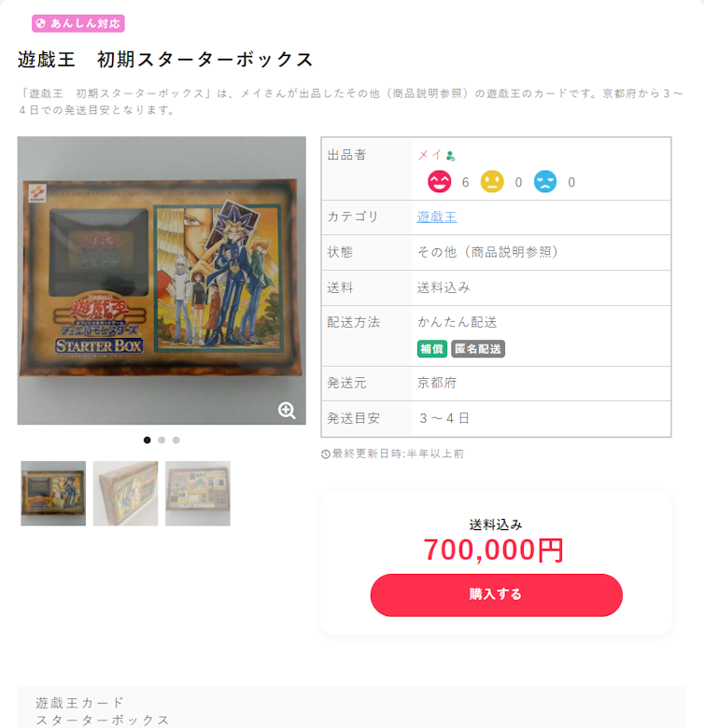The height and width of the screenshot is (728, 704).
Task: Click the 購入する purchase button
Action: (497, 595)
